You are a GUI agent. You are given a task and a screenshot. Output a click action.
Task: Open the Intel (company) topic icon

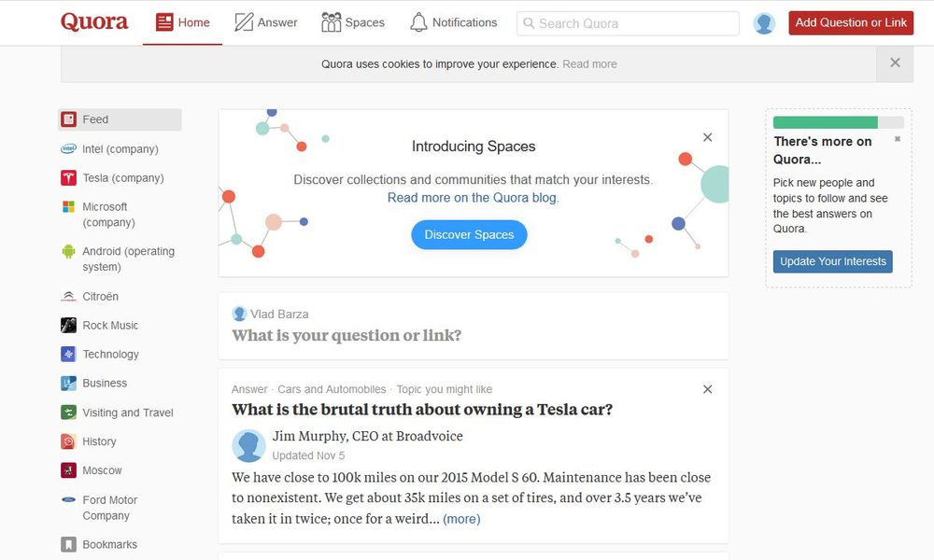point(68,149)
